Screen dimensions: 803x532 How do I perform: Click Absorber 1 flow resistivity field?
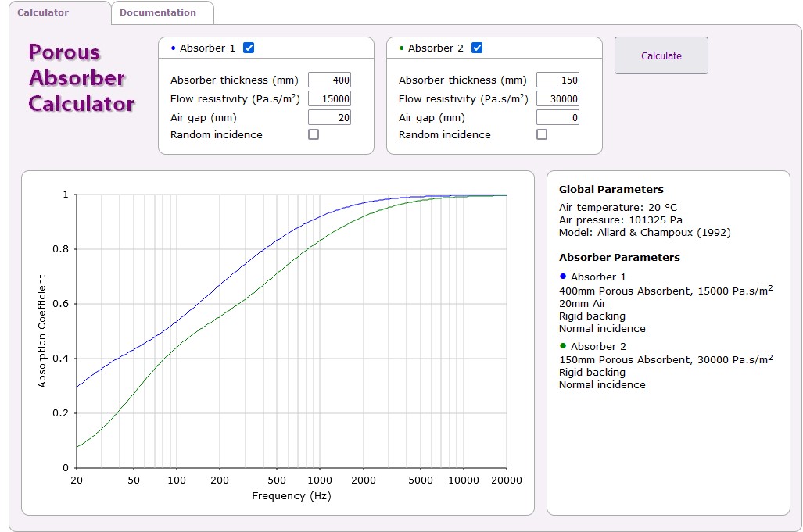(329, 98)
